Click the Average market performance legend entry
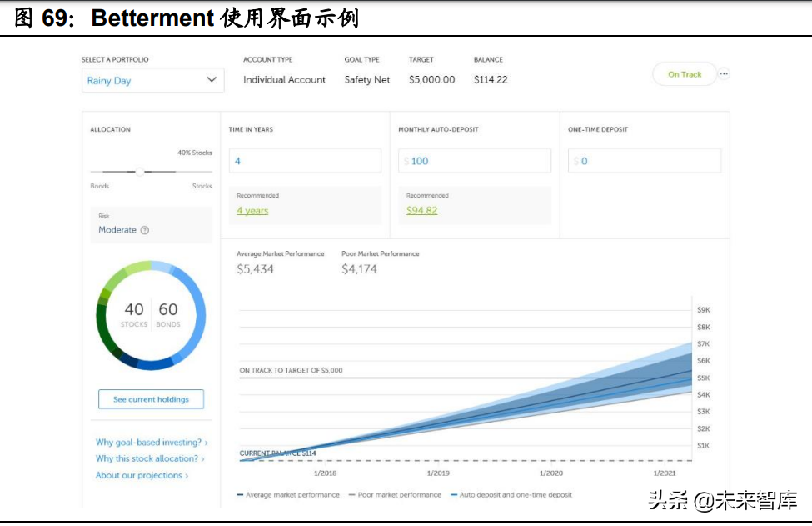 (x=288, y=495)
